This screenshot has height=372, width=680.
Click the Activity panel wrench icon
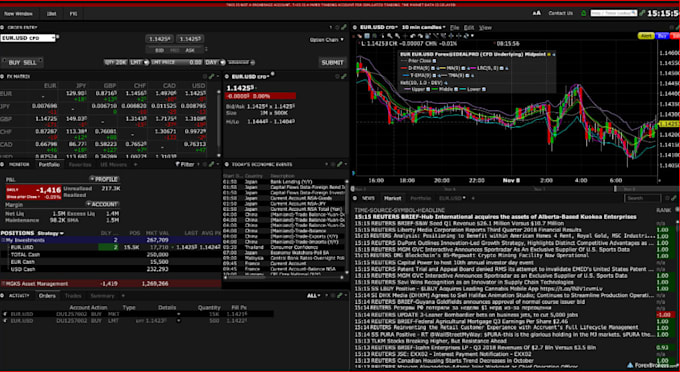coord(340,296)
